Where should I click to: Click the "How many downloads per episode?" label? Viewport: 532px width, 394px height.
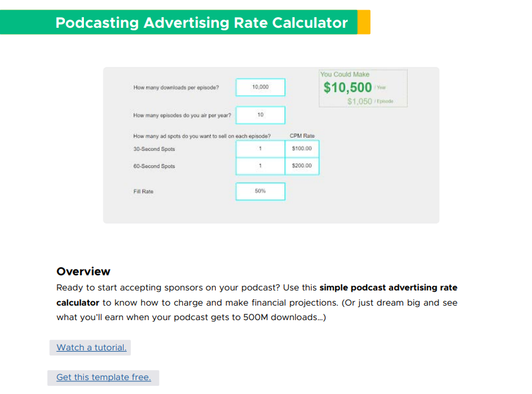pyautogui.click(x=176, y=88)
